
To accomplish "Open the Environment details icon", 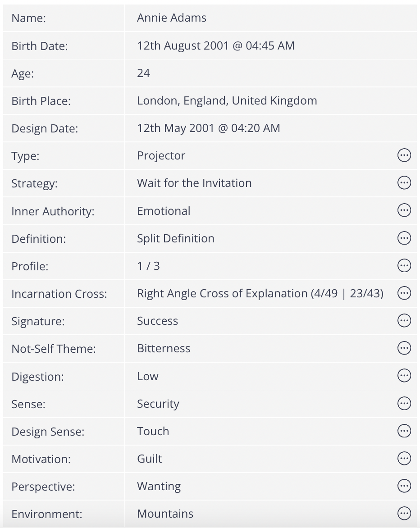I will point(404,514).
